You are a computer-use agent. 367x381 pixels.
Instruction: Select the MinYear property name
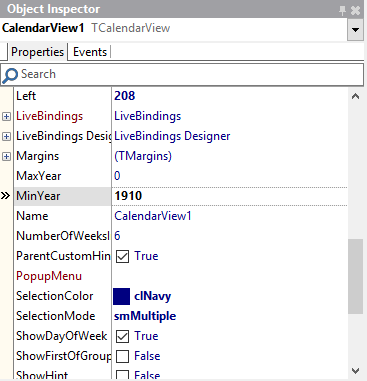(38, 196)
